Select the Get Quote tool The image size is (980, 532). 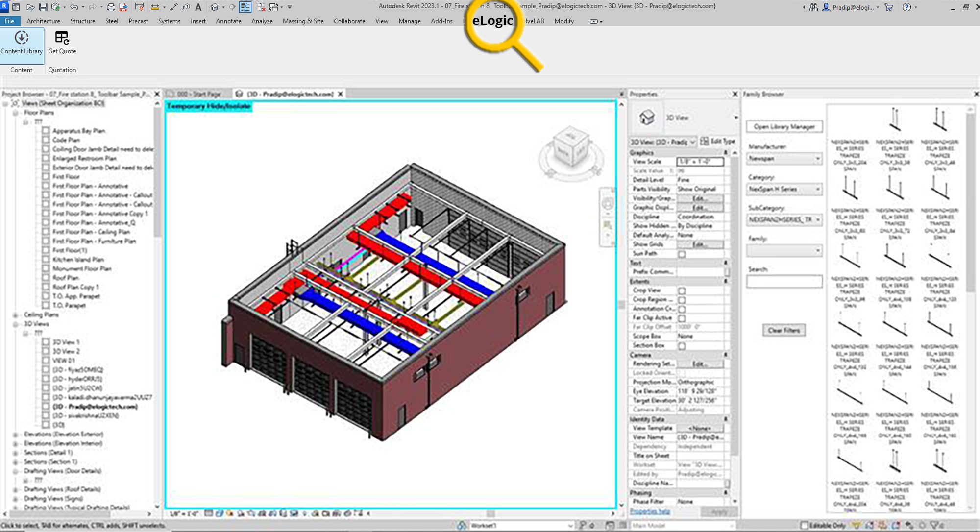point(62,44)
